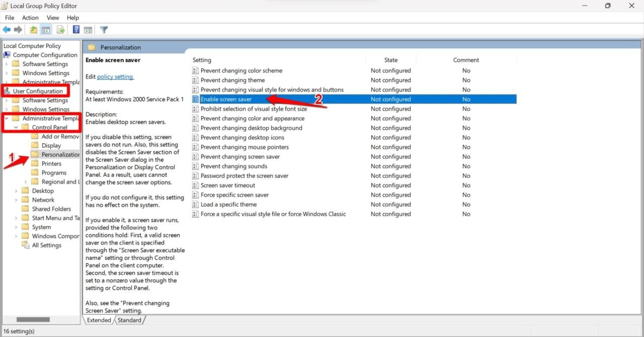Select the Up one level folder icon
The width and height of the screenshot is (644, 337).
coord(33,29)
